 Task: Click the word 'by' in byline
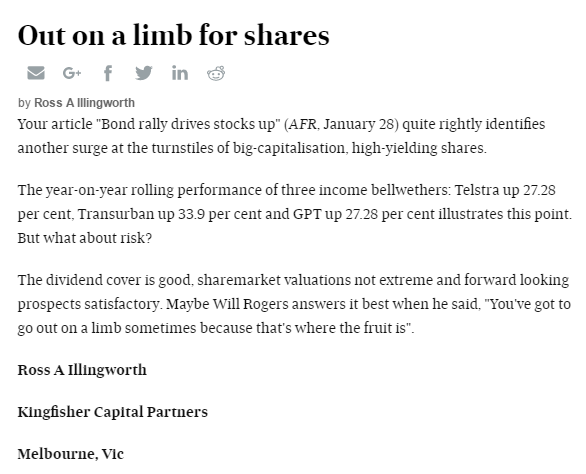point(24,103)
